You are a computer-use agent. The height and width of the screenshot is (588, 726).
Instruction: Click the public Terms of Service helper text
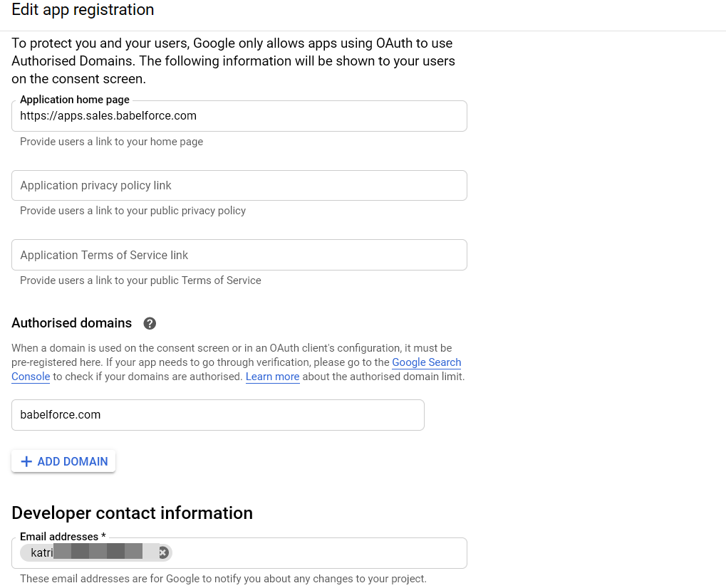point(140,280)
